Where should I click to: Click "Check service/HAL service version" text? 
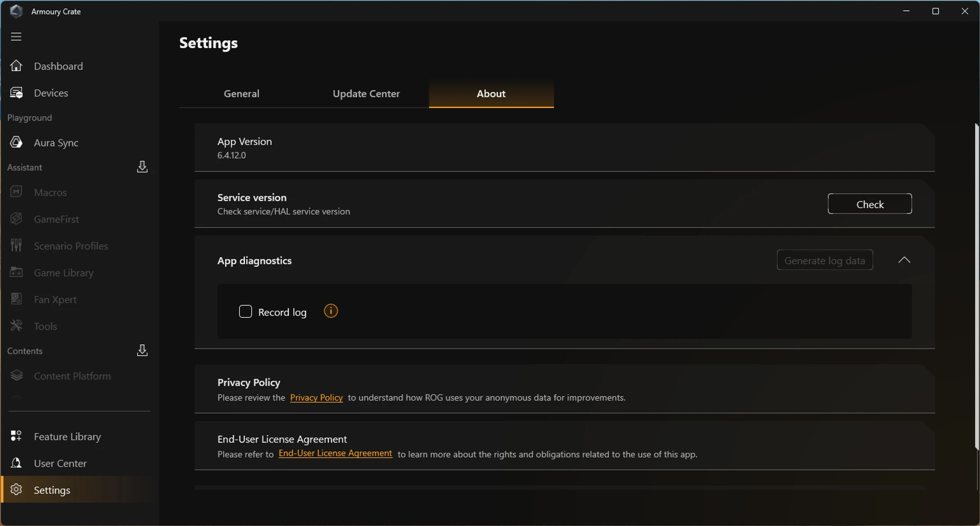click(x=284, y=211)
